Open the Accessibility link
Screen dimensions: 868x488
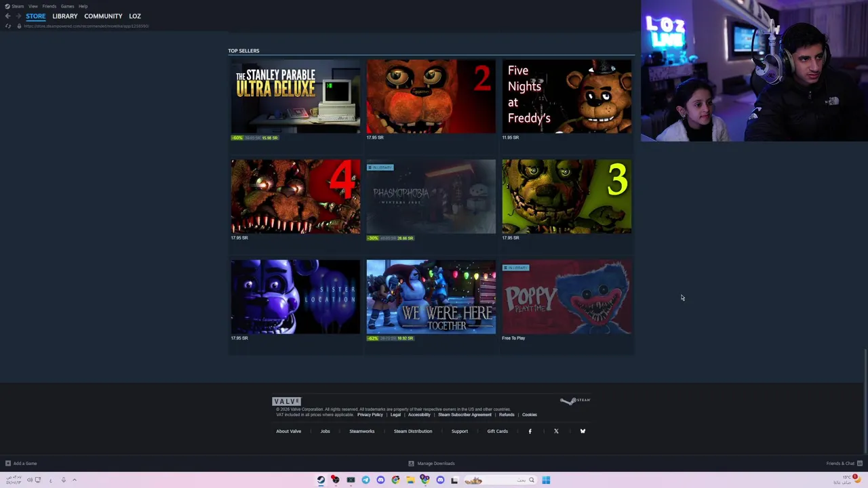pyautogui.click(x=419, y=415)
